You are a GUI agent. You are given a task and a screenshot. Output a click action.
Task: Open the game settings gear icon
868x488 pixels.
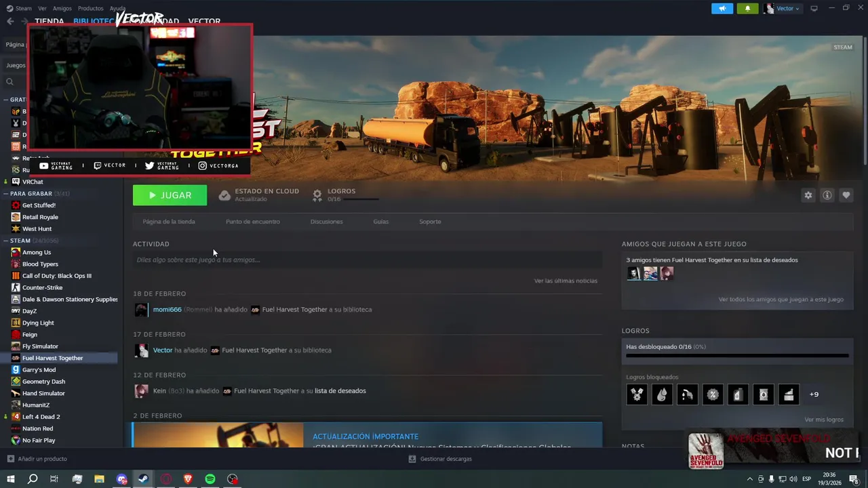tap(808, 195)
